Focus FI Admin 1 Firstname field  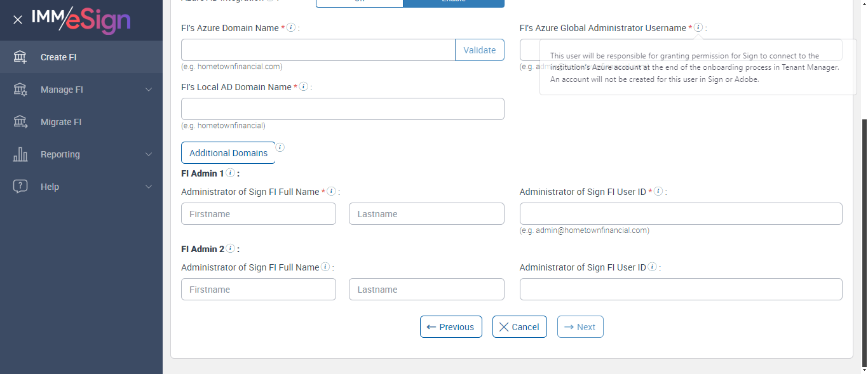pos(259,213)
